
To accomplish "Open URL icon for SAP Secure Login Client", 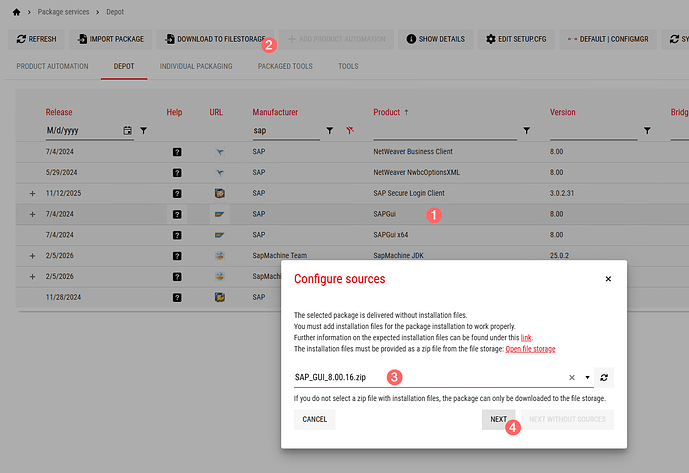I will pos(220,193).
